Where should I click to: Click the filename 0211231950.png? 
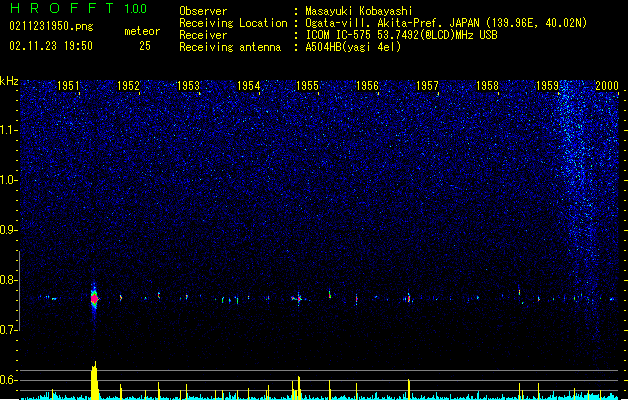point(51,26)
